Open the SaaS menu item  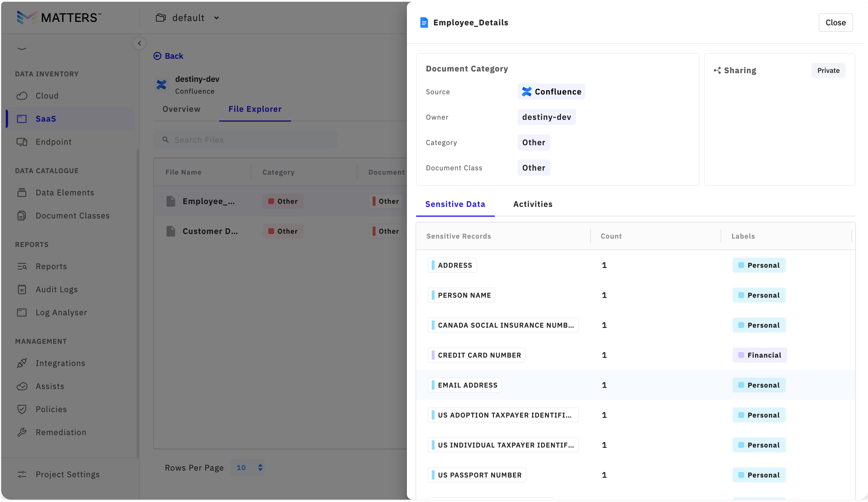[71, 118]
